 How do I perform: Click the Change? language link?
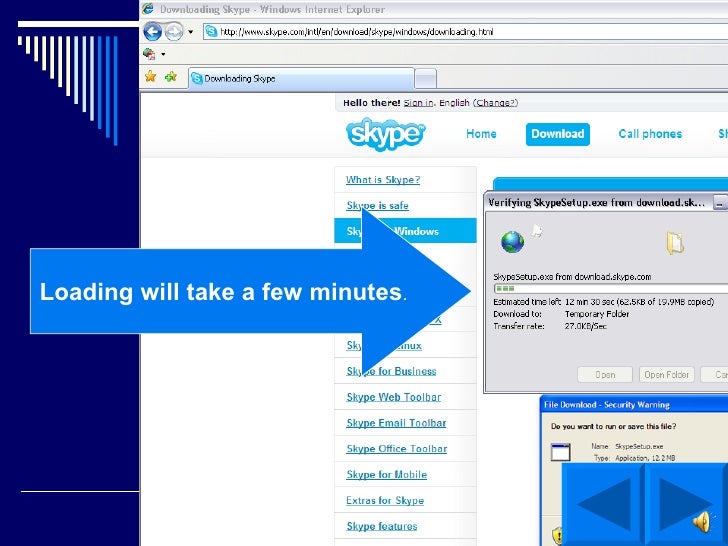[497, 103]
